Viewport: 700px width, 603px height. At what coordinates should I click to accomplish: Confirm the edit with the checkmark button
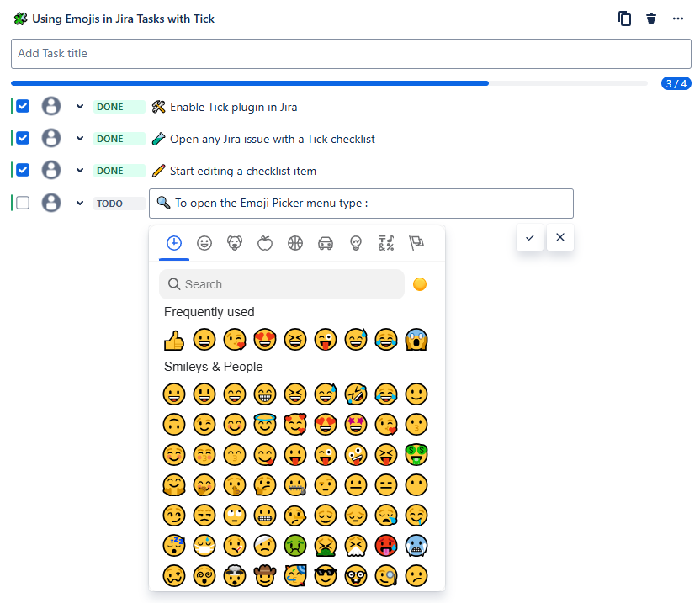coord(530,237)
